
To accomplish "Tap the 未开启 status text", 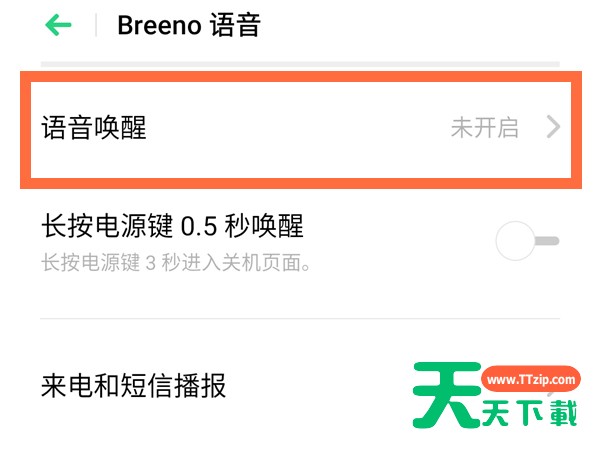I will click(485, 128).
